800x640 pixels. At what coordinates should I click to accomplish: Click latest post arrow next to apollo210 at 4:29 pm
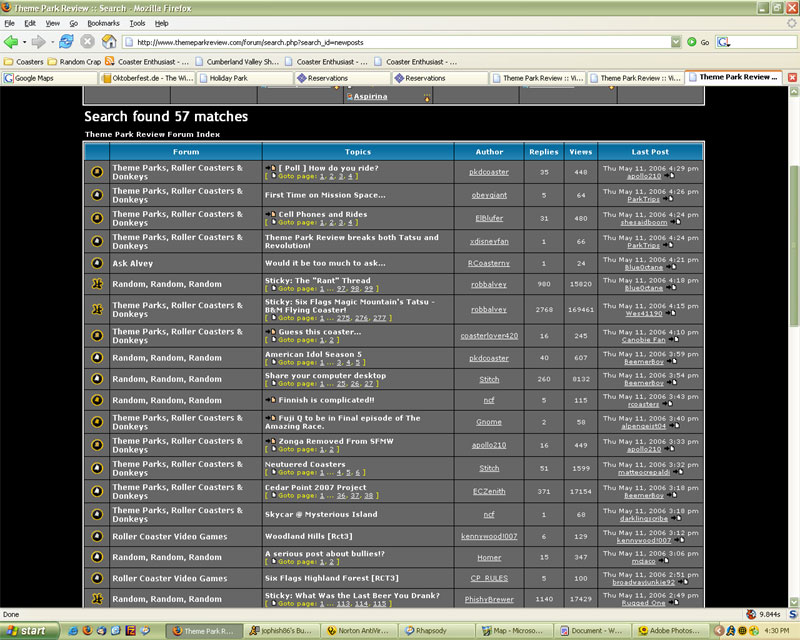[x=669, y=176]
